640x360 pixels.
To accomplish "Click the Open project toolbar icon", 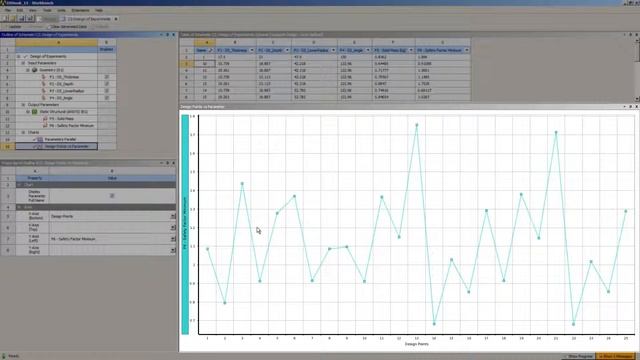I will [x=13, y=19].
